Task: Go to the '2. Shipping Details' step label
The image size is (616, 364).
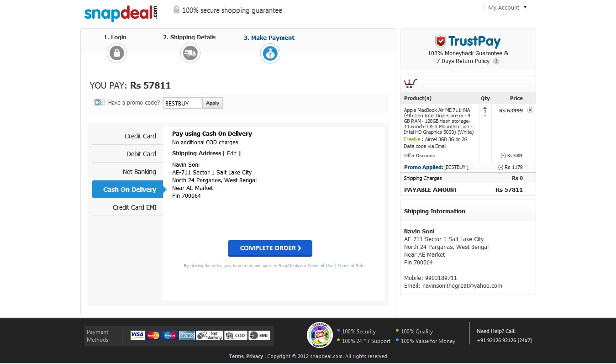Action: coord(190,37)
